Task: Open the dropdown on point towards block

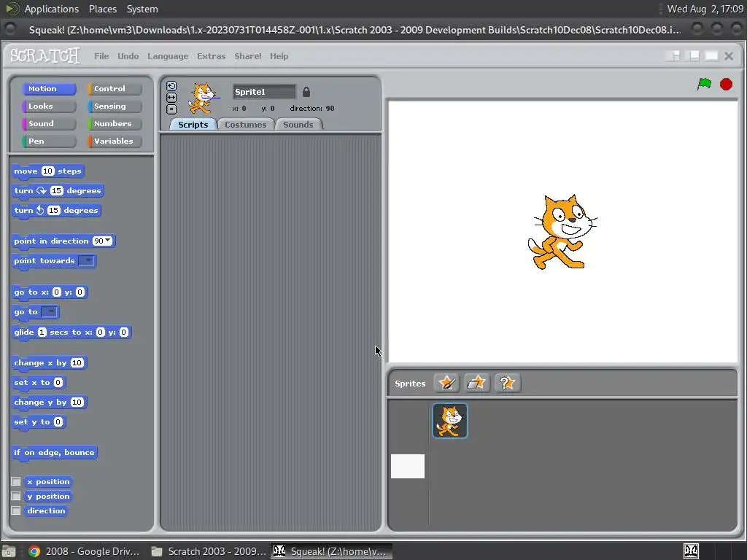Action: [x=86, y=260]
